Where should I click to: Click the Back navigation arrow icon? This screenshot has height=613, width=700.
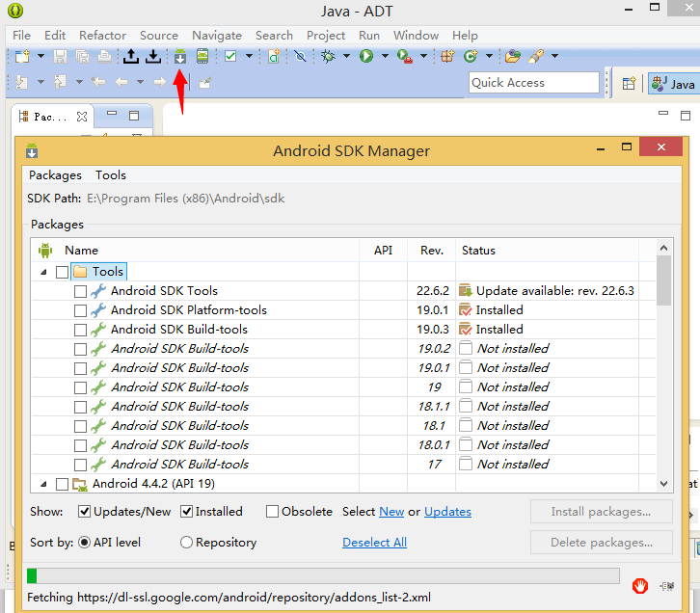[x=121, y=82]
